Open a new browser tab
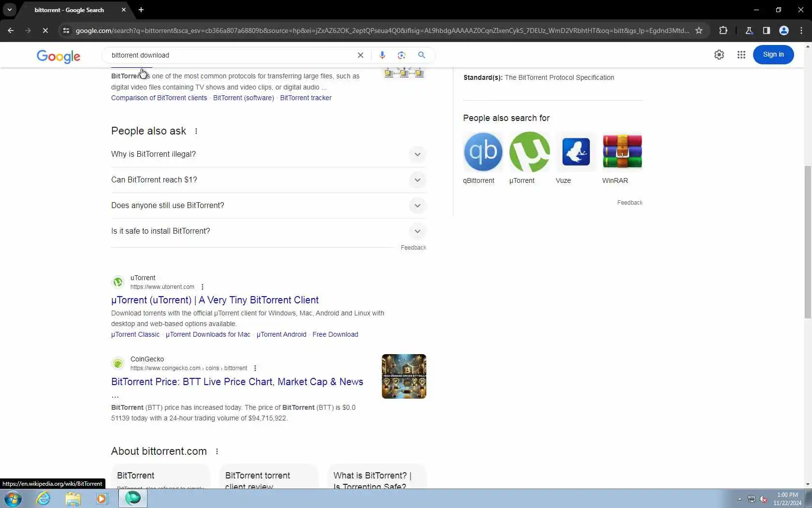 pos(141,10)
